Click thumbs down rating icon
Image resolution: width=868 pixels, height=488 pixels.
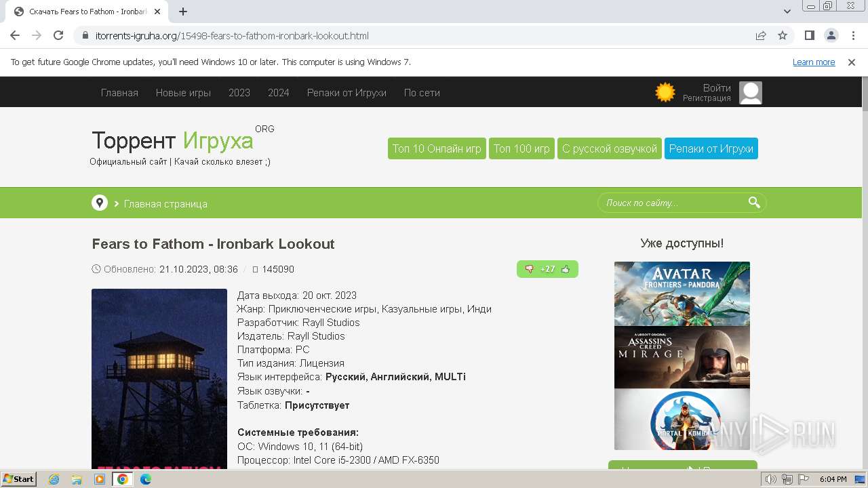[x=530, y=269]
